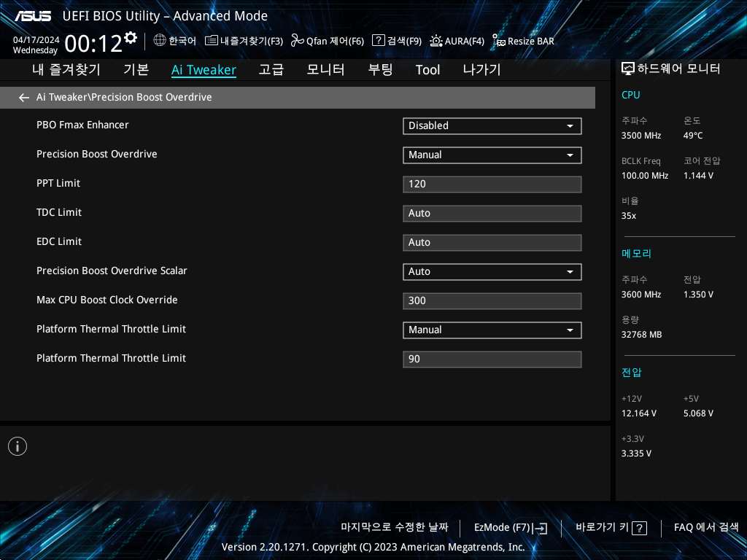Click the BCLK value 100.00 MHz
The height and width of the screenshot is (560, 747).
[x=645, y=176]
